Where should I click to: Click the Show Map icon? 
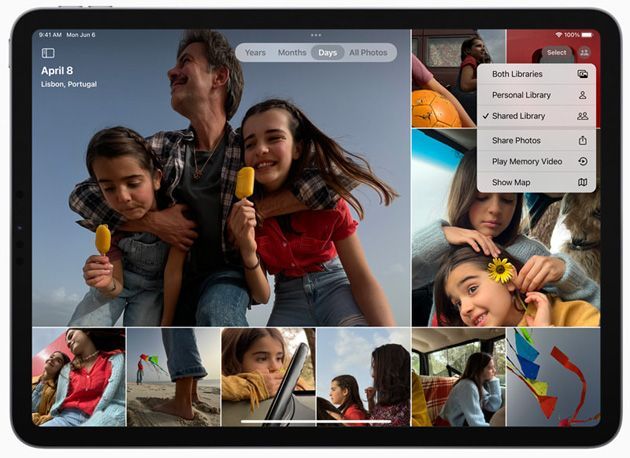coord(582,182)
